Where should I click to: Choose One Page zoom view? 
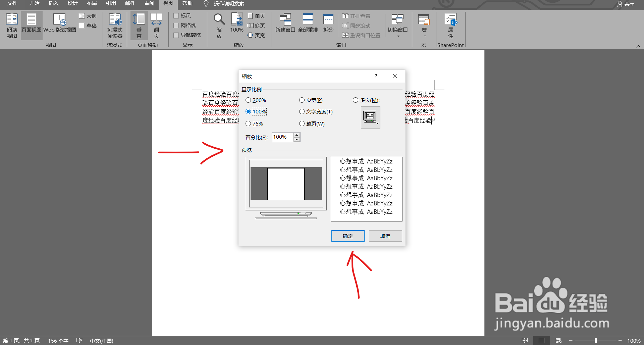256,16
